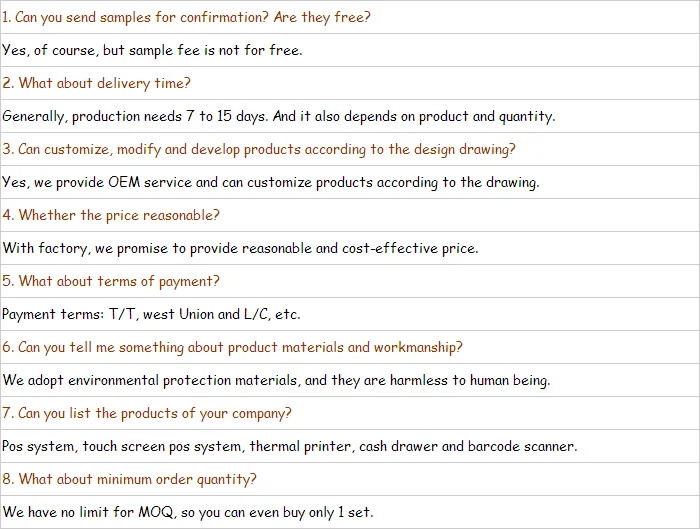Viewport: 700px width, 530px height.
Task: Select the answer saying no limit for MOQ
Action: click(187, 513)
